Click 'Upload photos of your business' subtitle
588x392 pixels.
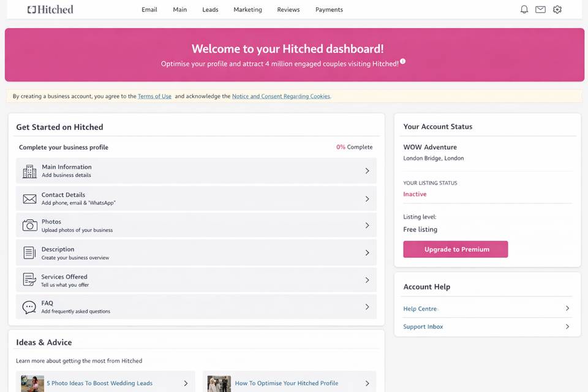pos(77,230)
